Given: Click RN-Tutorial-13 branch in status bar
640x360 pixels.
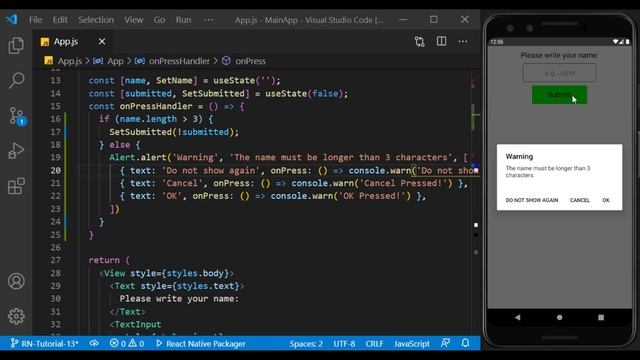Looking at the screenshot, I should click(x=44, y=343).
